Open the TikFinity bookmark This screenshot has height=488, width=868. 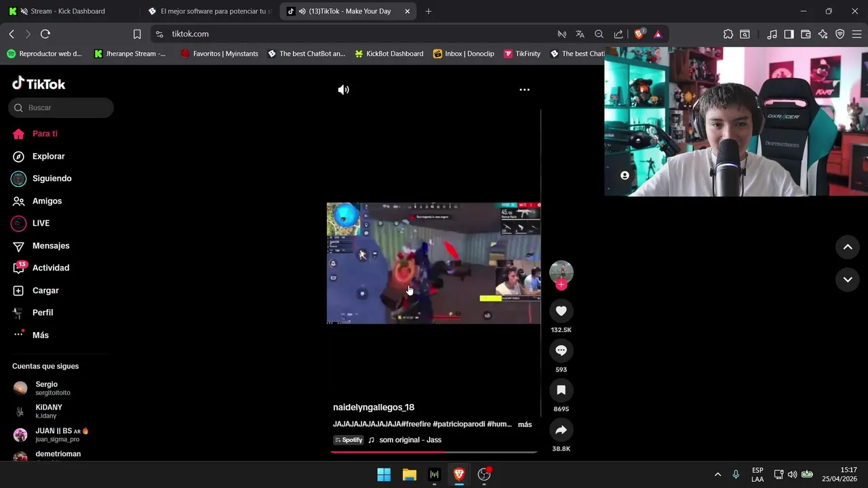pos(521,54)
